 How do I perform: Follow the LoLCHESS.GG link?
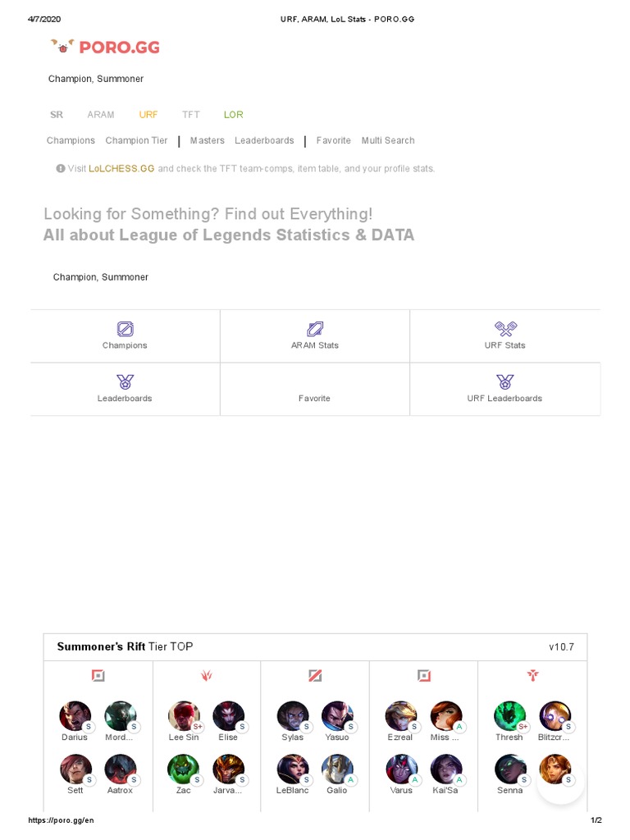(x=121, y=169)
